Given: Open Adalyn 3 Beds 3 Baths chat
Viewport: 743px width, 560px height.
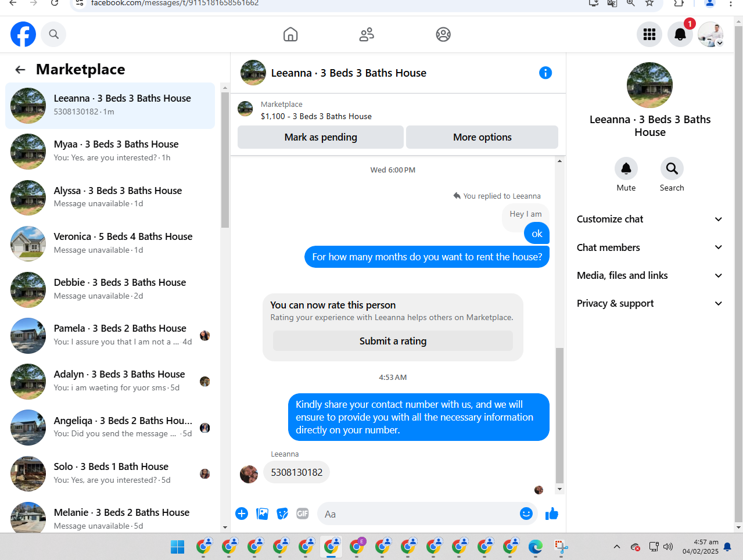Looking at the screenshot, I should [110, 381].
